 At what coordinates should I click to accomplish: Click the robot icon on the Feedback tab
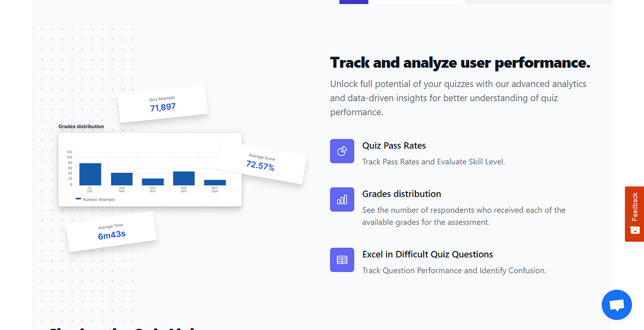coord(635,230)
